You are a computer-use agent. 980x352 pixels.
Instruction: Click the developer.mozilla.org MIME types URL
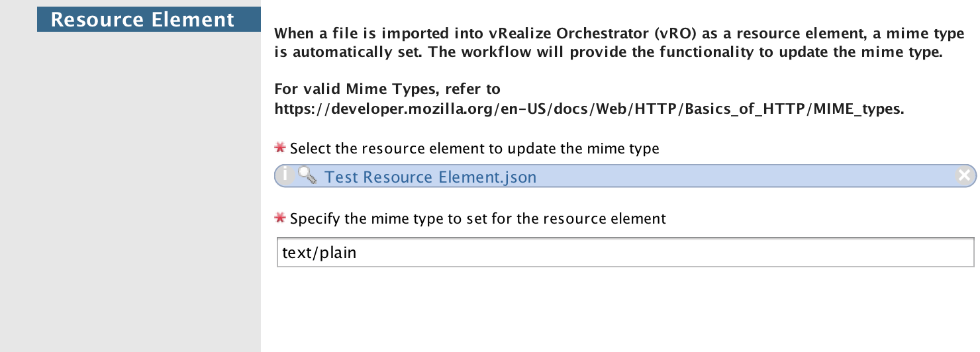(588, 109)
